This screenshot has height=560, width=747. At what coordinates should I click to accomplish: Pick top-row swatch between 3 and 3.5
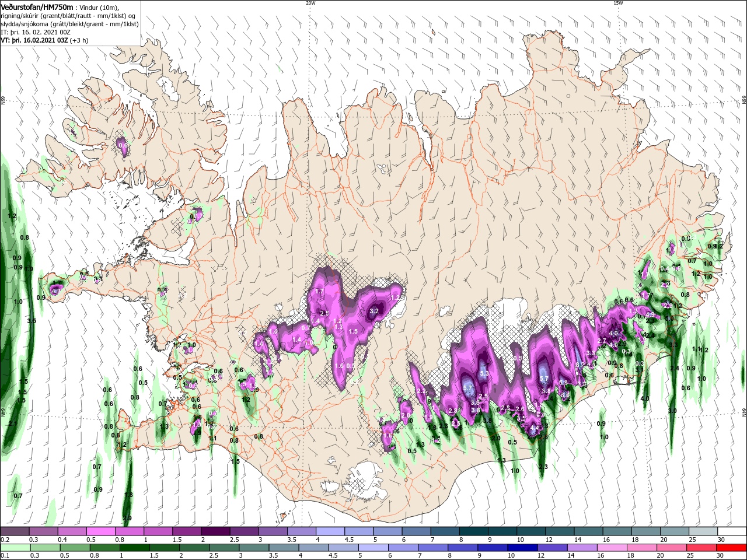[x=273, y=531]
